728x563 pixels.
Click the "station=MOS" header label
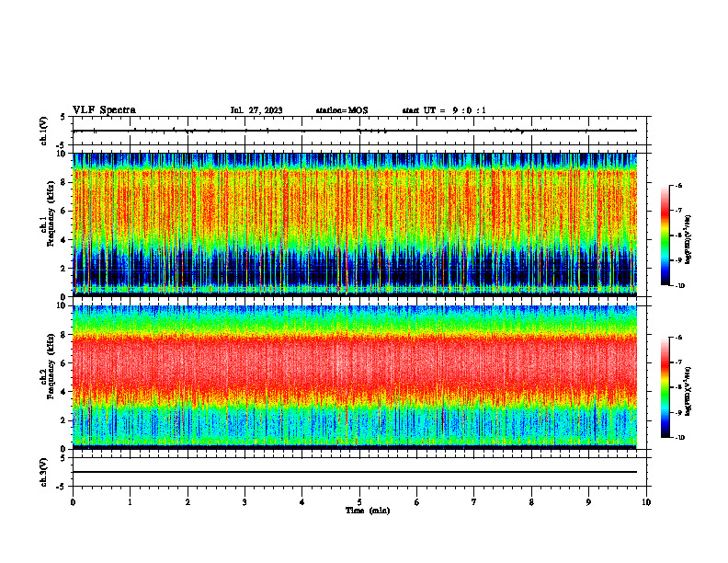click(342, 110)
